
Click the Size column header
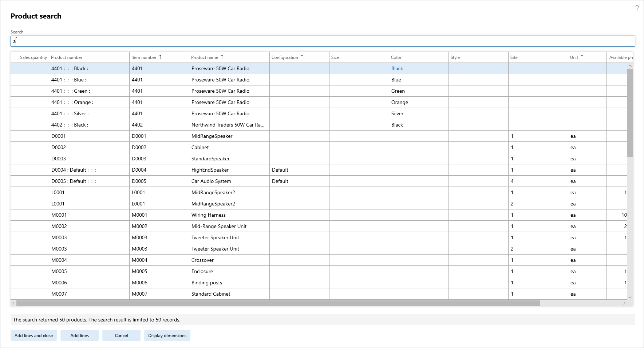click(335, 57)
